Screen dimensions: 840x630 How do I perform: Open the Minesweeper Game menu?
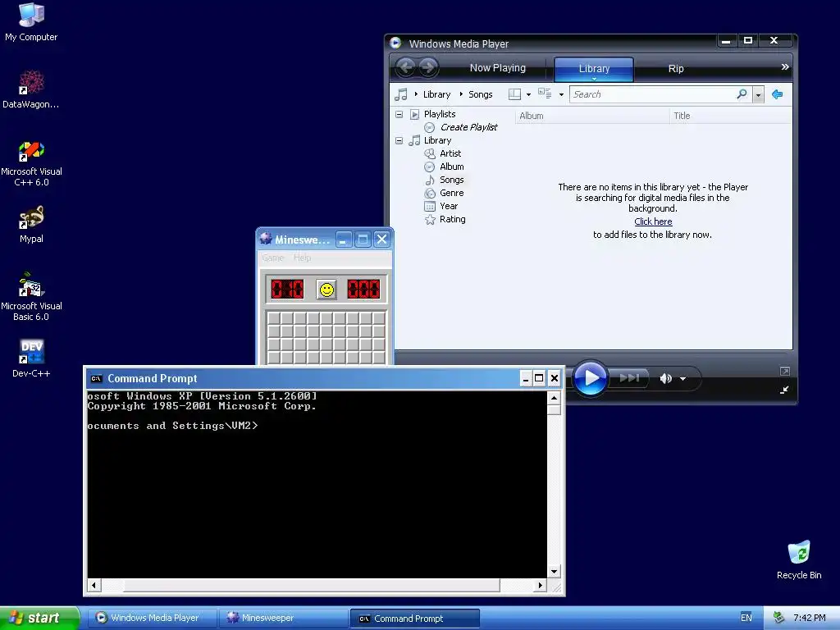click(272, 258)
